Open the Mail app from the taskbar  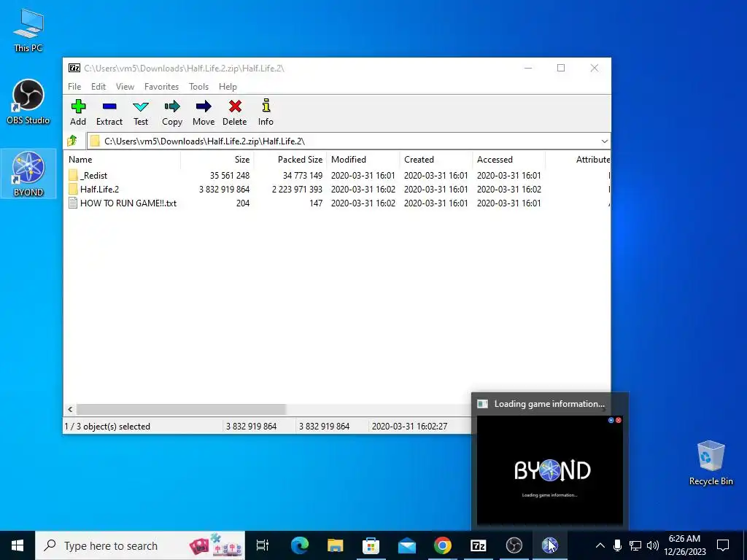coord(407,545)
